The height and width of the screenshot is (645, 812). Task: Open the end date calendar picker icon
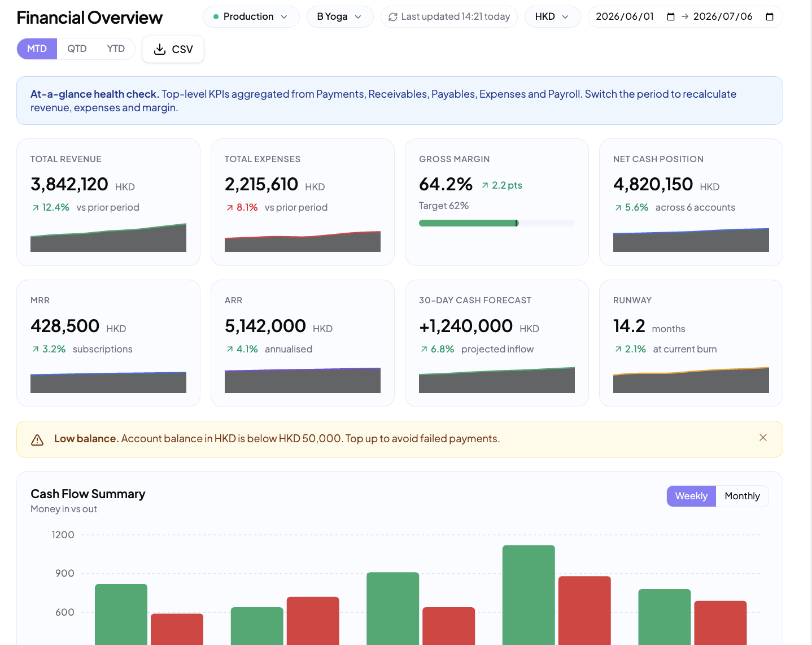pos(770,17)
